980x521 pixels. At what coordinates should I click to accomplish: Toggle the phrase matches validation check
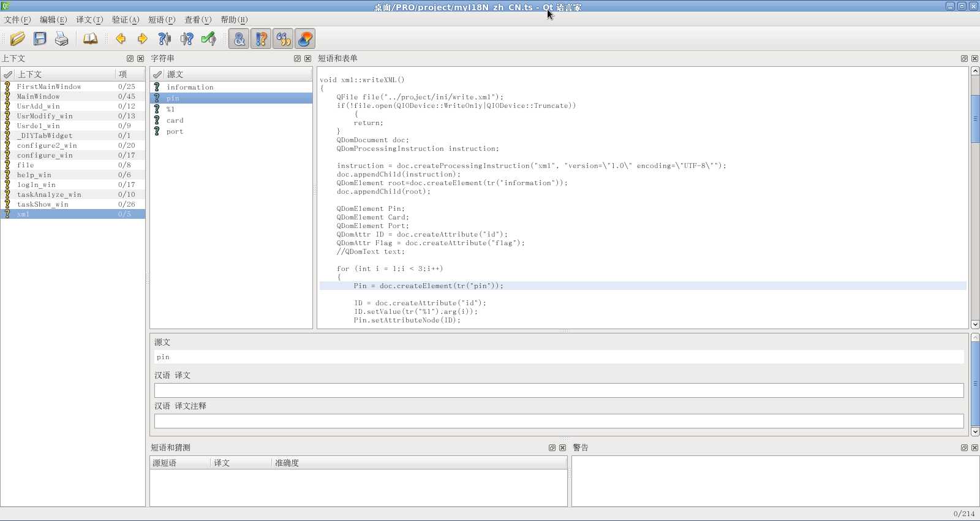coord(283,39)
